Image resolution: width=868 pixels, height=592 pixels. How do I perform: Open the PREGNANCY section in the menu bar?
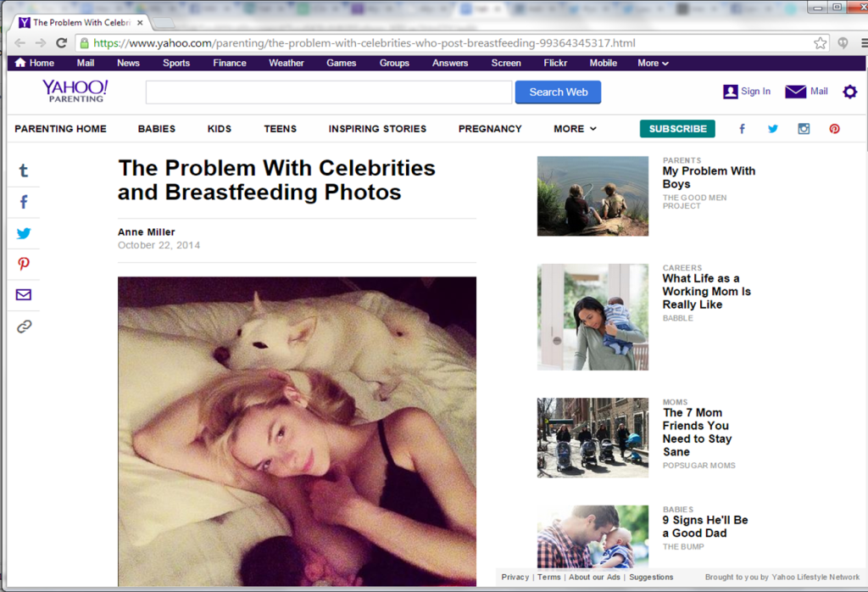(x=490, y=128)
